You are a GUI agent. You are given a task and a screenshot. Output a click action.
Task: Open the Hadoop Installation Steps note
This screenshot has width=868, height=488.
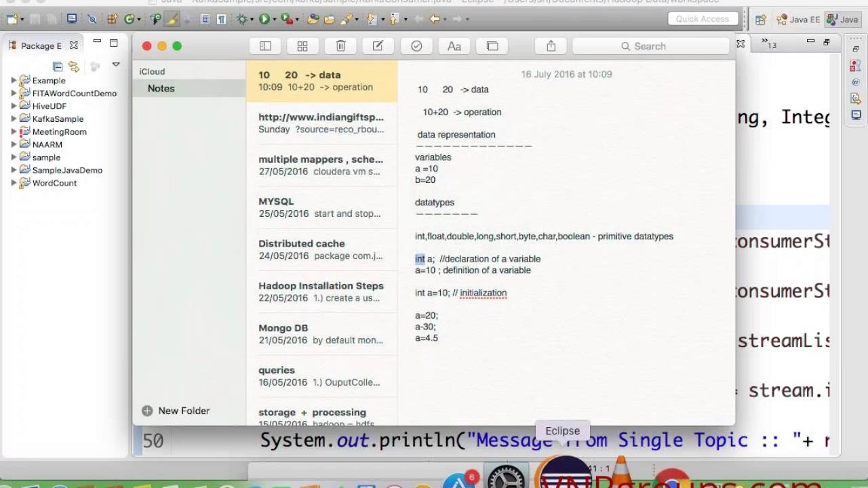(x=321, y=291)
